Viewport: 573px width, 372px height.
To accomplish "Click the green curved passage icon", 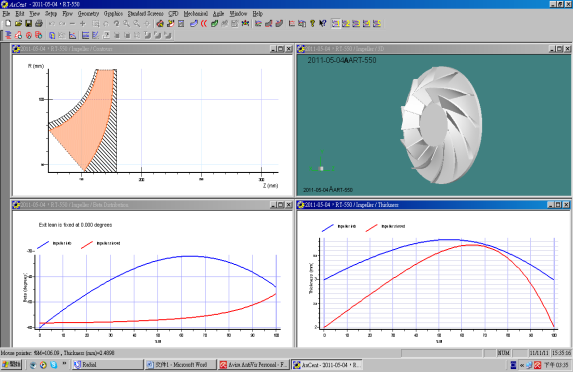I will point(215,24).
